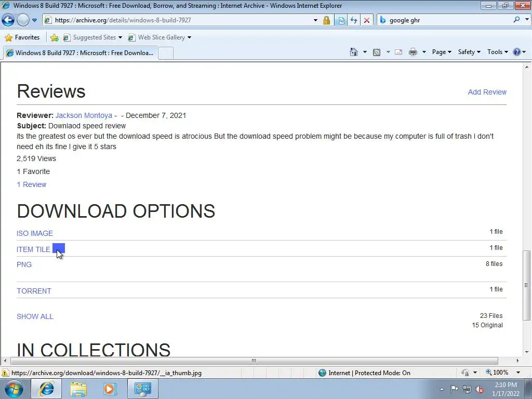Screen dimensions: 532x399
Task: Click the compatibility view icon
Action: coord(341,20)
